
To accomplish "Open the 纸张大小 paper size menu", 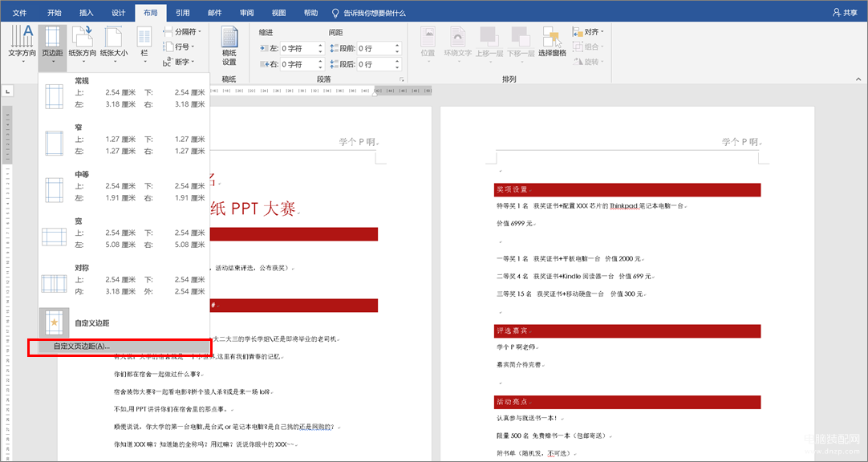I will (x=113, y=46).
